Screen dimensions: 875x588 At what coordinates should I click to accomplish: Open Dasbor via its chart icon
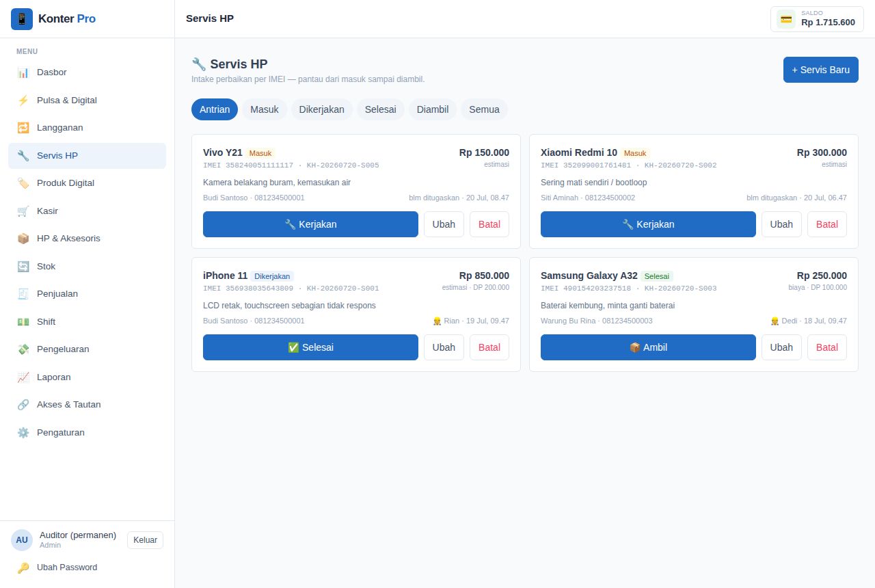(x=23, y=72)
